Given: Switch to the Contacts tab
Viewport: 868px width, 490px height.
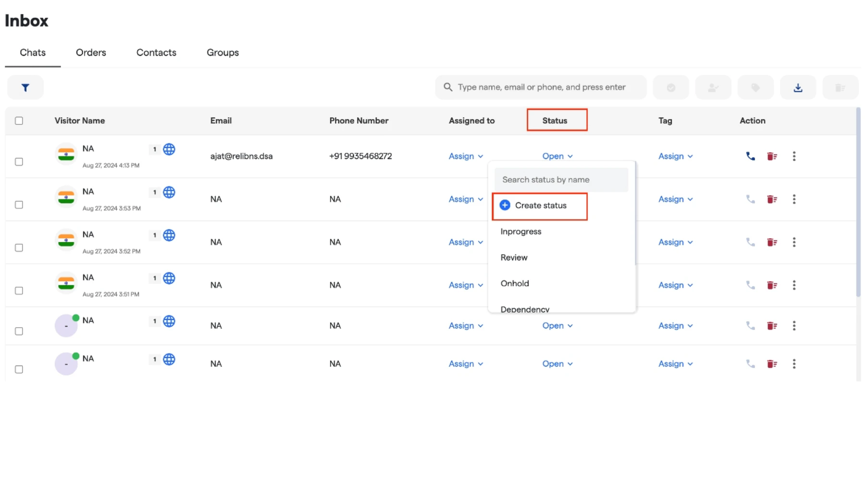Looking at the screenshot, I should click(x=156, y=52).
